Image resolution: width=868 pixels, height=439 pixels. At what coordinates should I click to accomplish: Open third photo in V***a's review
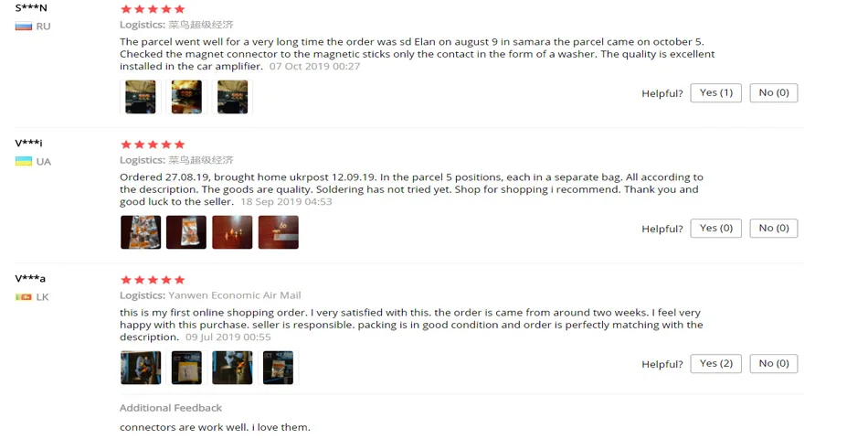pyautogui.click(x=232, y=368)
